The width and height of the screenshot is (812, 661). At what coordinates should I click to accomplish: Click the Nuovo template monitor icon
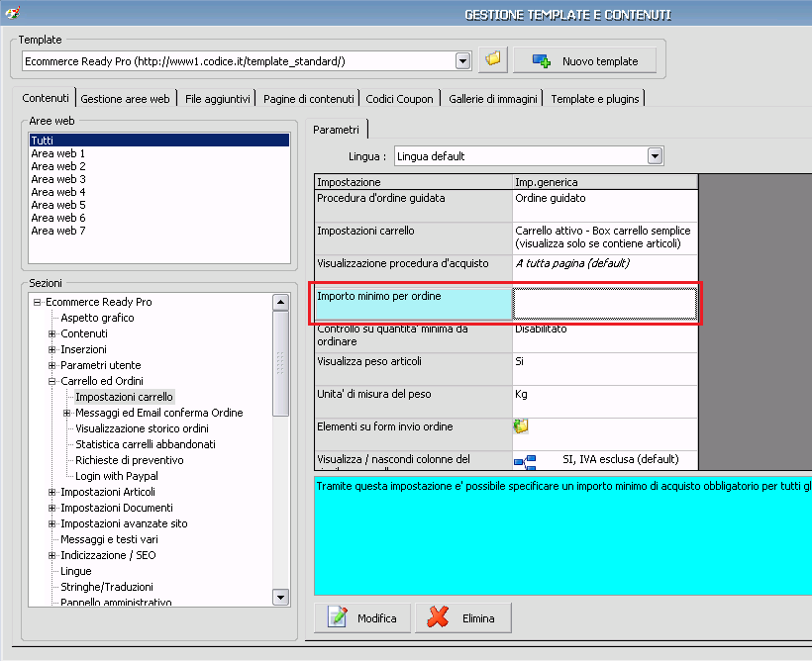[542, 61]
